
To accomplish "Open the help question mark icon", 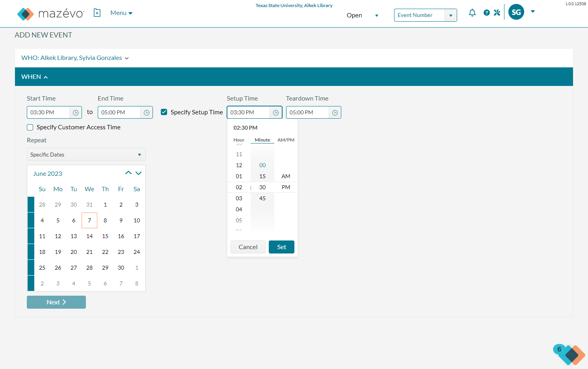I will click(487, 13).
